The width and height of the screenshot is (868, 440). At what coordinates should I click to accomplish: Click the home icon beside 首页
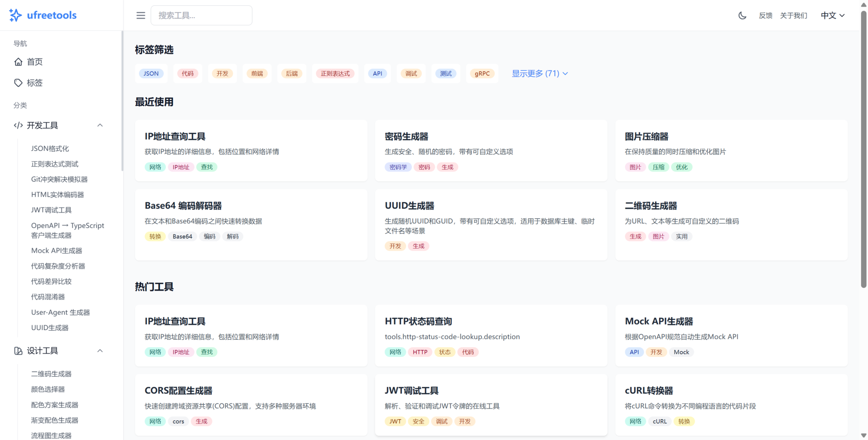pos(18,62)
